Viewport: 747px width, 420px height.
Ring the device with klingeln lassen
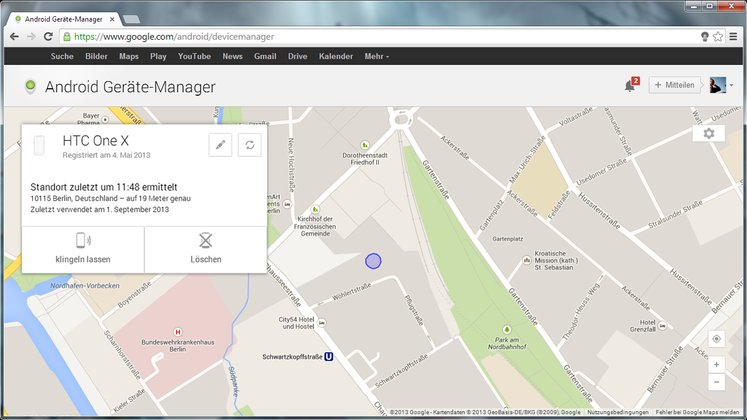coord(83,250)
